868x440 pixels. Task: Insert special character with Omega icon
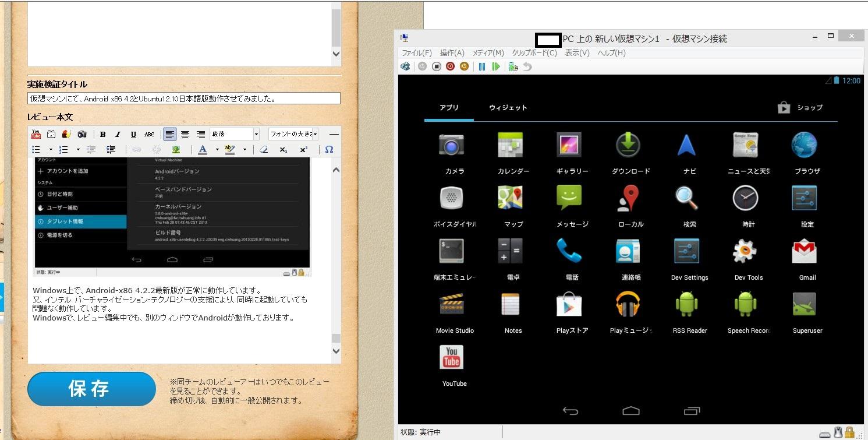tap(329, 150)
